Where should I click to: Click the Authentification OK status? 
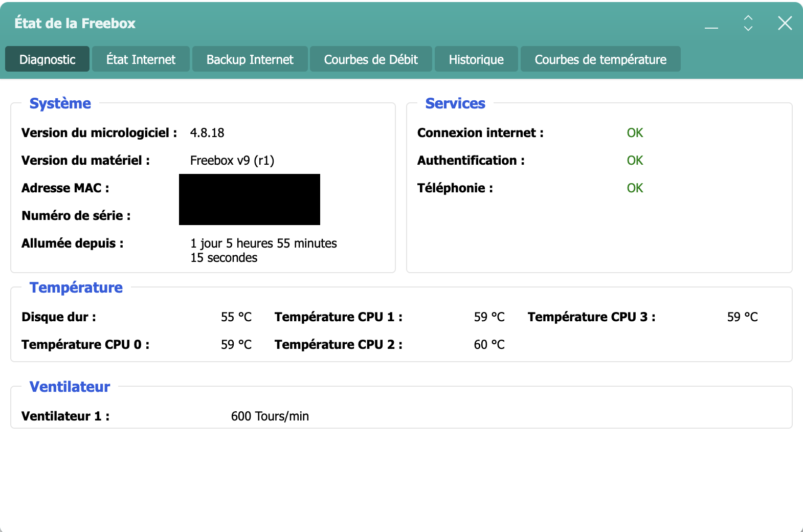[635, 161]
